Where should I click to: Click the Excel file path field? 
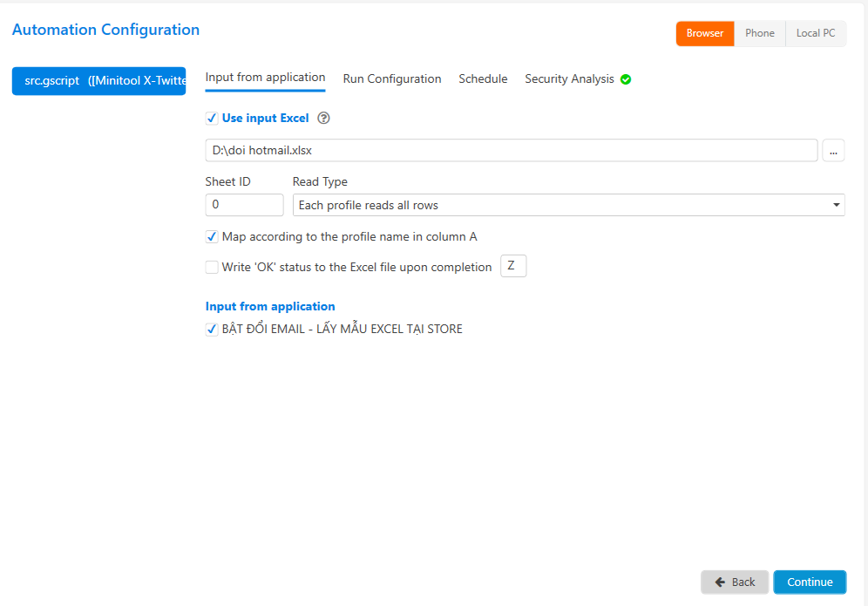coord(511,151)
